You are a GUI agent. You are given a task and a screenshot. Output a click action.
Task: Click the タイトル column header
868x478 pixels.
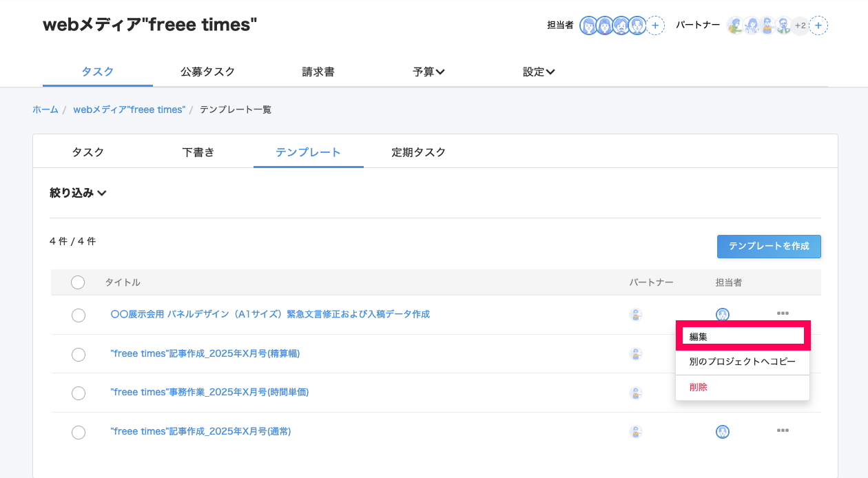123,282
